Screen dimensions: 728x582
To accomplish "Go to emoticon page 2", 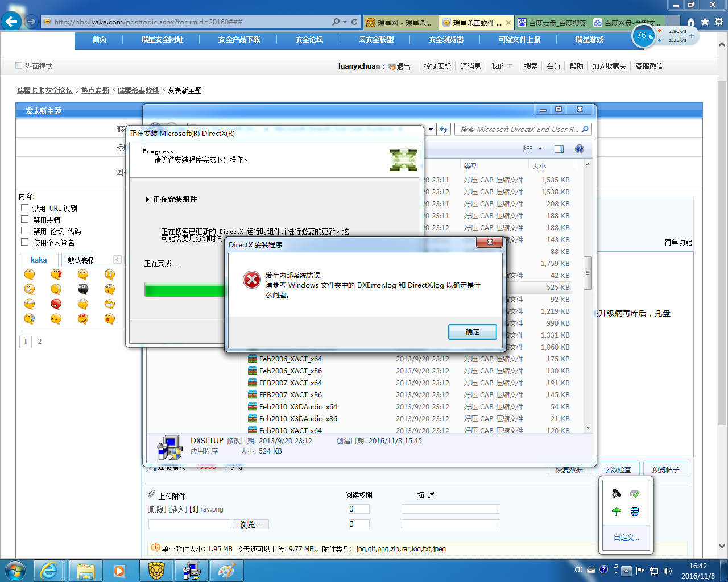I will [40, 341].
